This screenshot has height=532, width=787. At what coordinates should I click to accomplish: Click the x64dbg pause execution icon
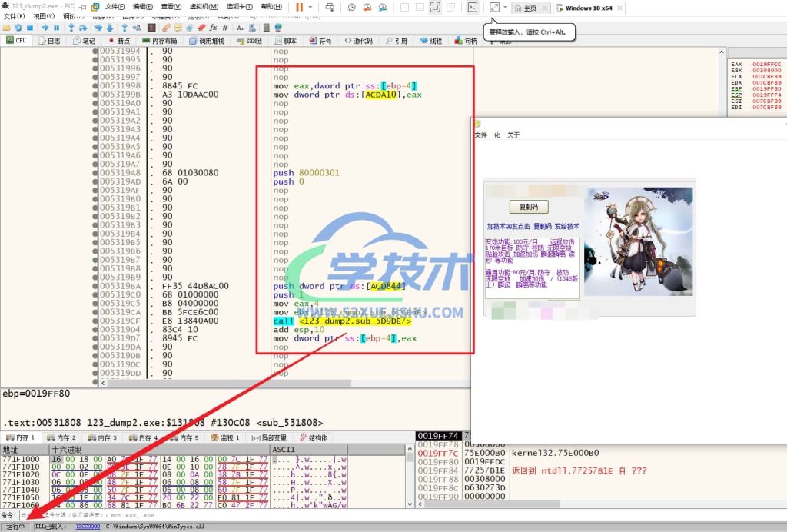click(x=55, y=28)
